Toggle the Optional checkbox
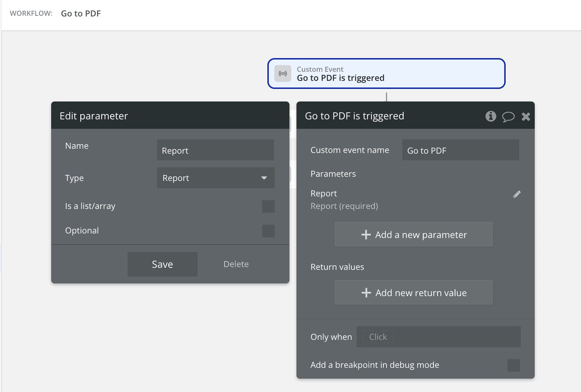This screenshot has height=392, width=581. [268, 231]
